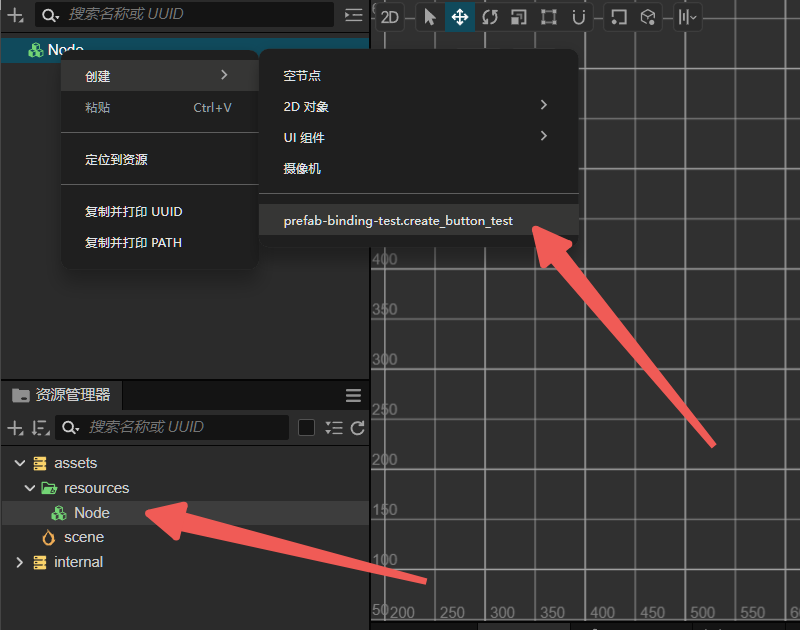Choose 复制并打印 PATH
The height and width of the screenshot is (630, 800).
pyautogui.click(x=160, y=242)
